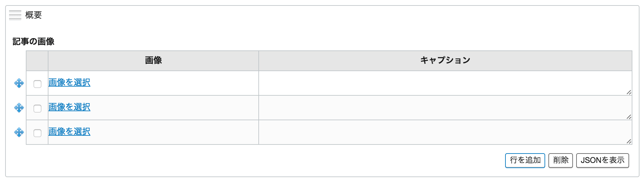Click the third row caption resize grip

pos(628,142)
